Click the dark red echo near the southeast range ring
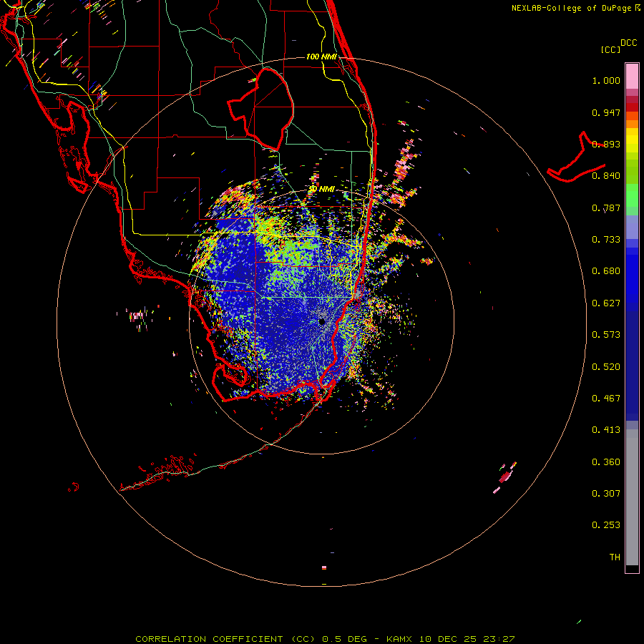The width and height of the screenshot is (644, 644). (504, 477)
